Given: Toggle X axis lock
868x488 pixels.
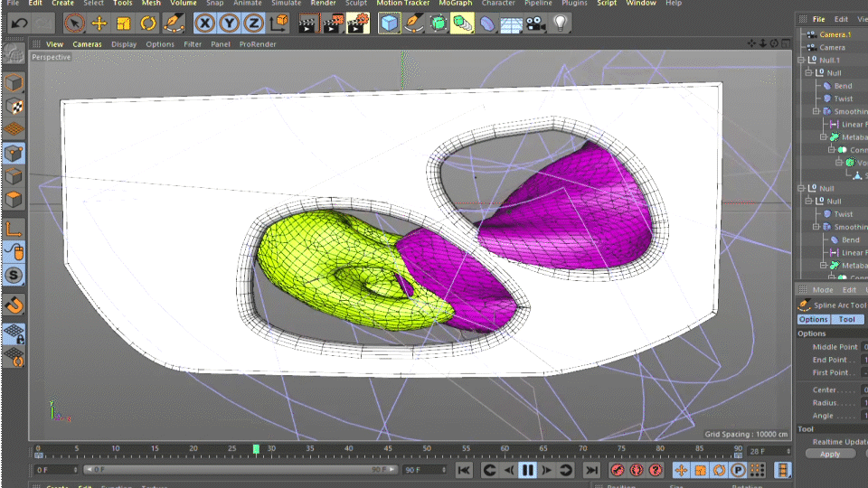Looking at the screenshot, I should click(205, 23).
